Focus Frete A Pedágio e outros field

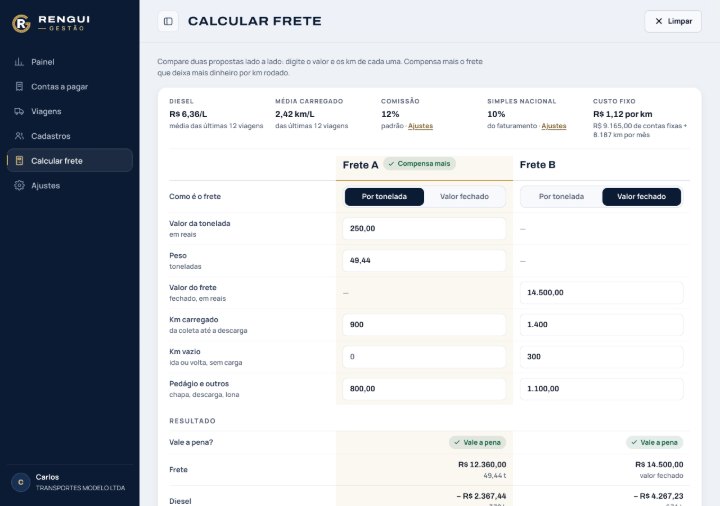point(424,389)
